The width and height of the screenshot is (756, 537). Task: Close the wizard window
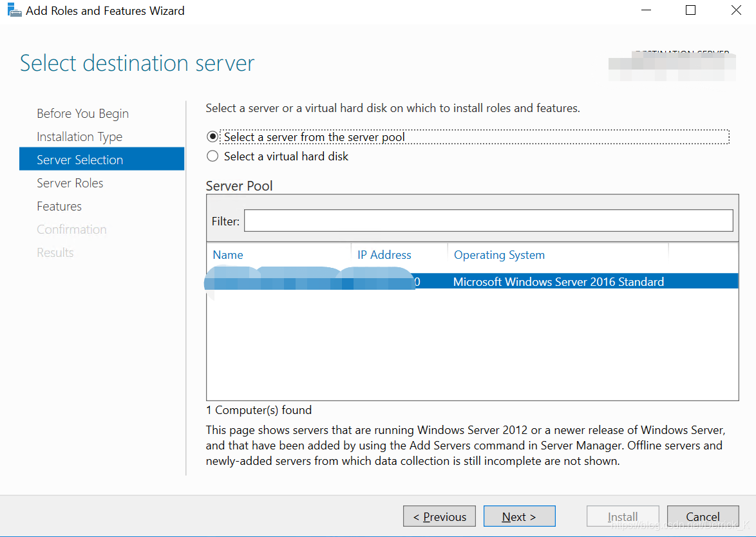pos(736,10)
